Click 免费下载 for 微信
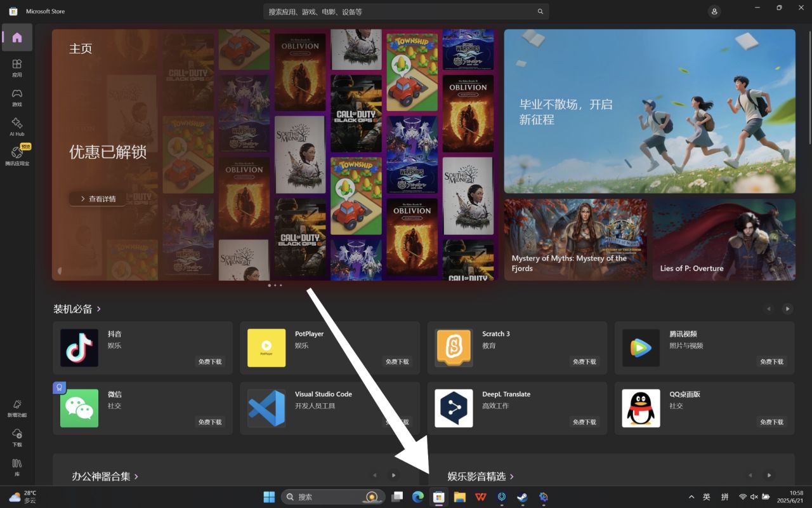The width and height of the screenshot is (812, 508). tap(210, 422)
